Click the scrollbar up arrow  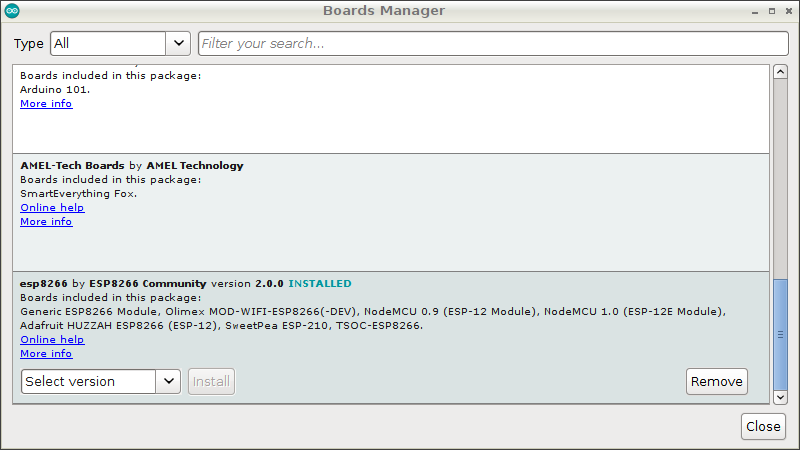[780, 72]
